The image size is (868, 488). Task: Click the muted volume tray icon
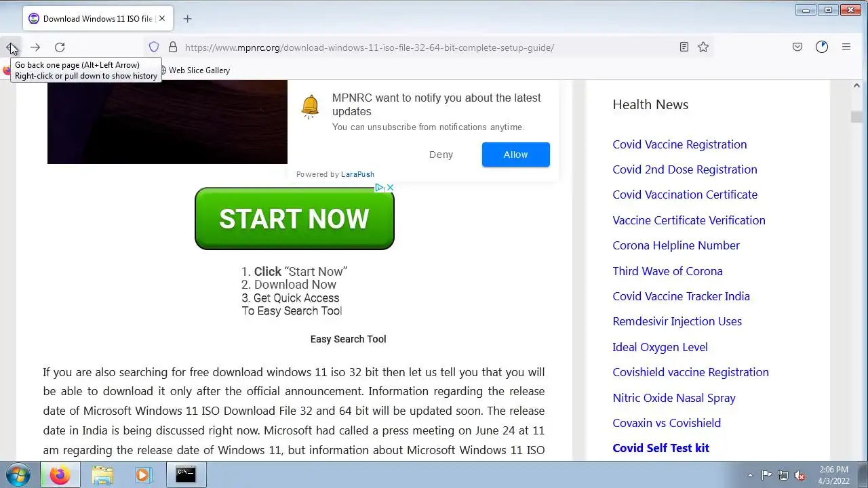[x=800, y=475]
